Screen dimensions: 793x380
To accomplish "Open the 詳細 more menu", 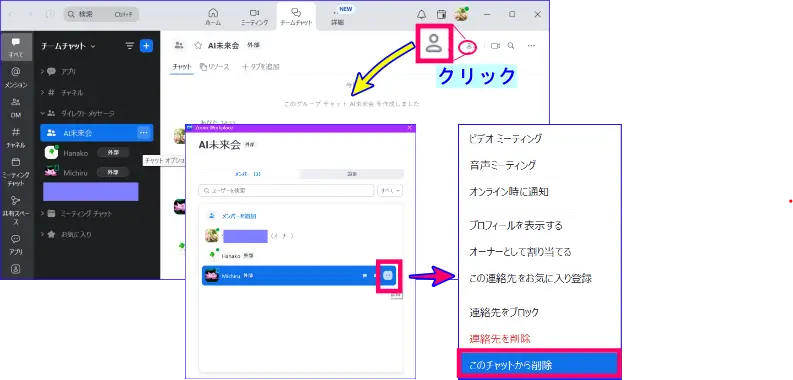I will point(337,17).
